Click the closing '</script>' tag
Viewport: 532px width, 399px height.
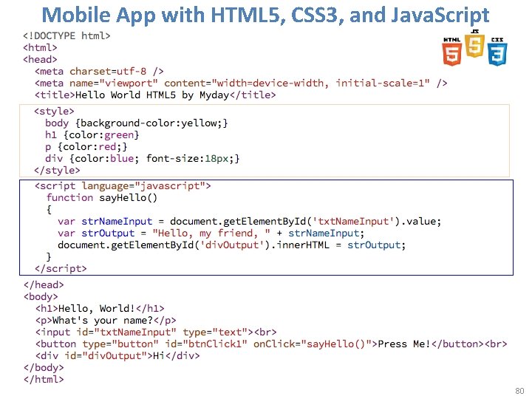tap(61, 269)
